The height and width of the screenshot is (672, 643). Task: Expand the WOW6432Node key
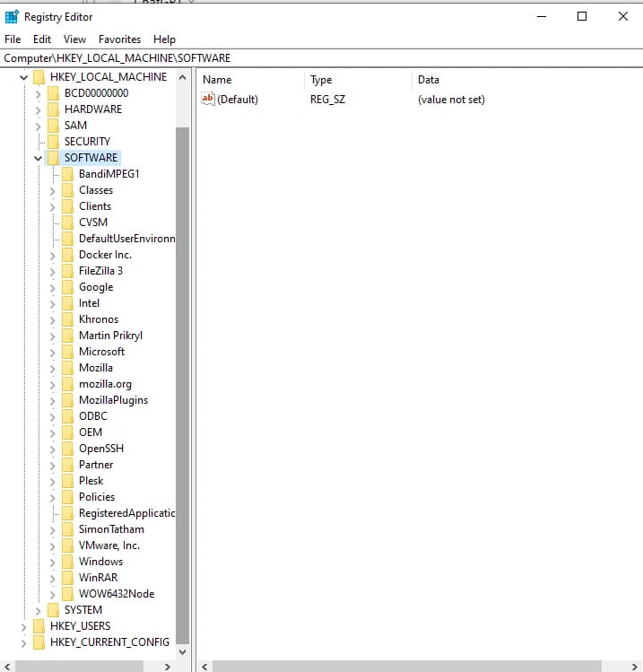point(52,595)
